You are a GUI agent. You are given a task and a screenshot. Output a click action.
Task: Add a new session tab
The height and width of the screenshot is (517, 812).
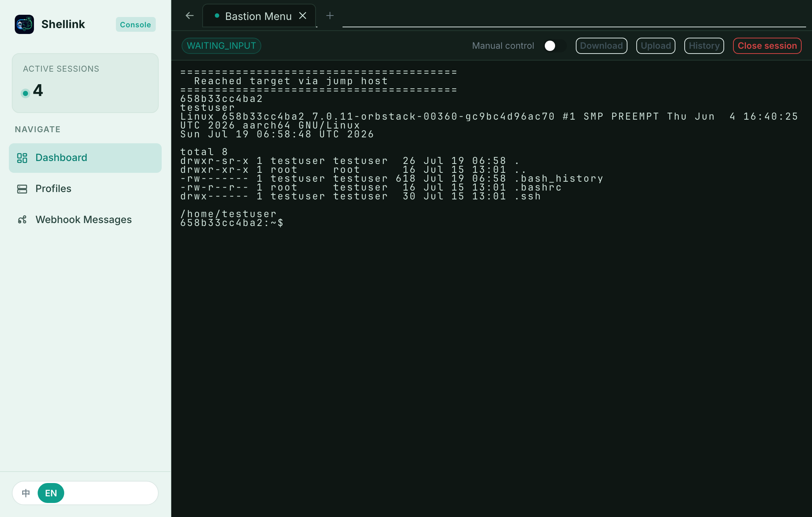(x=330, y=16)
